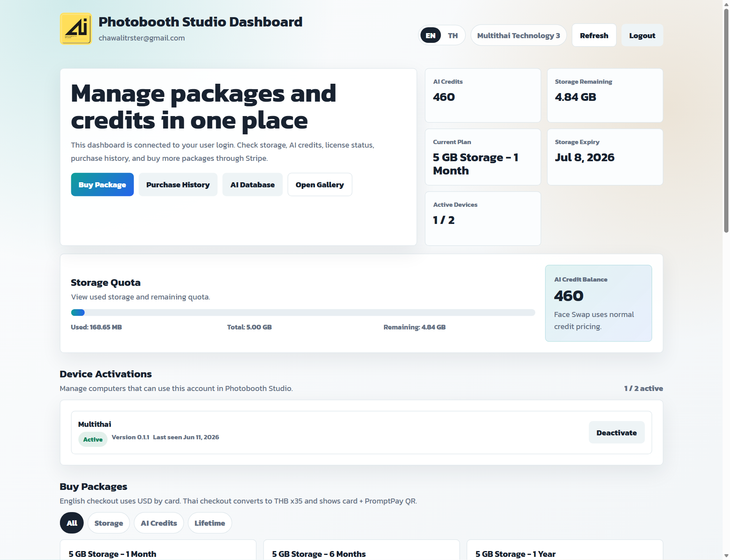This screenshot has width=730, height=560.
Task: Log out using the Logout button
Action: 642,35
